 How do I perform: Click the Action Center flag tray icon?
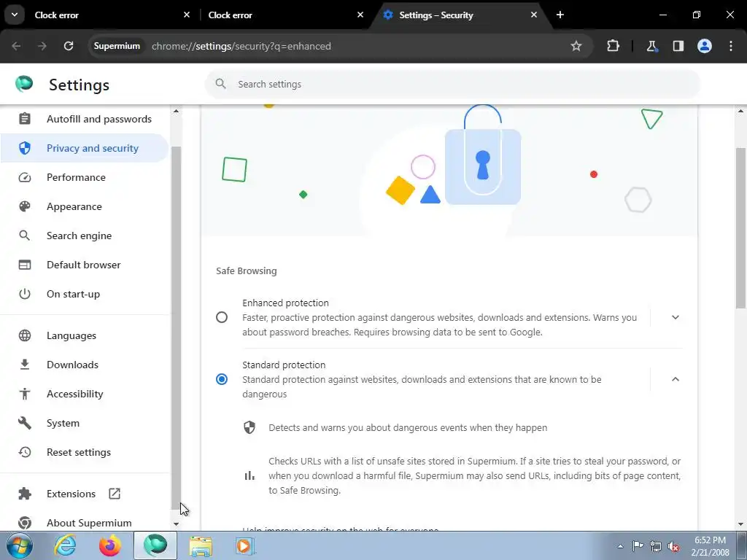click(638, 546)
